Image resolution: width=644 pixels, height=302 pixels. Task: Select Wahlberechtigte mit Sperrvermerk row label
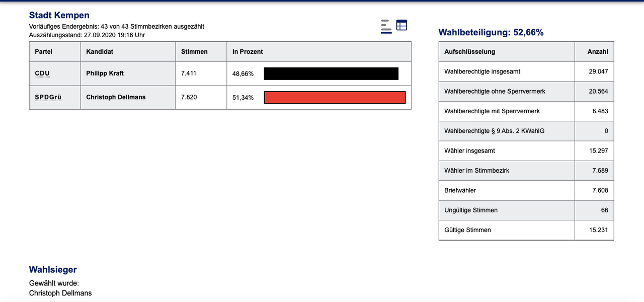(492, 111)
